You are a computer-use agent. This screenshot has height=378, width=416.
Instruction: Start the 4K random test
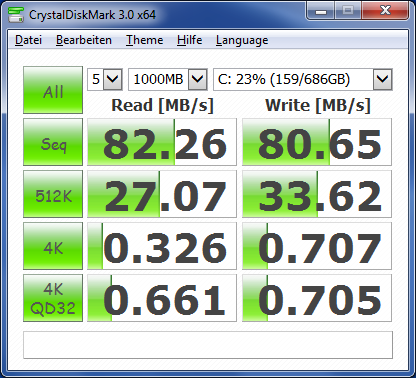(53, 246)
